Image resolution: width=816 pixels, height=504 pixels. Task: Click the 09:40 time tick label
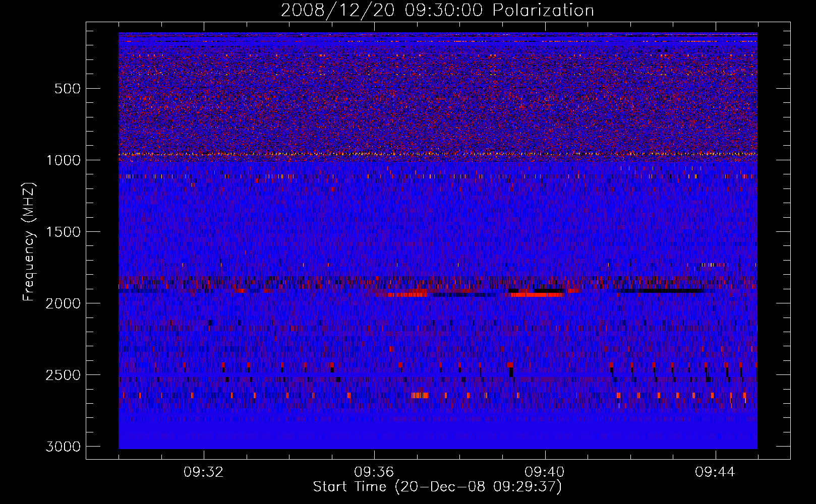(545, 472)
